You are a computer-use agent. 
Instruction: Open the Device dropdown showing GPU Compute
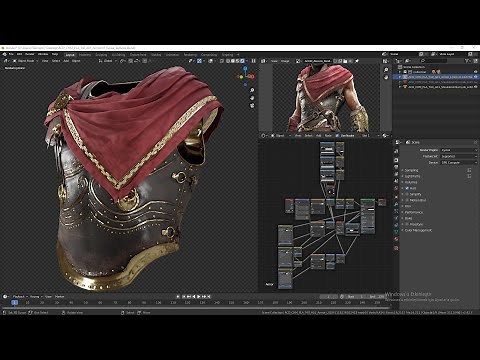coord(459,162)
